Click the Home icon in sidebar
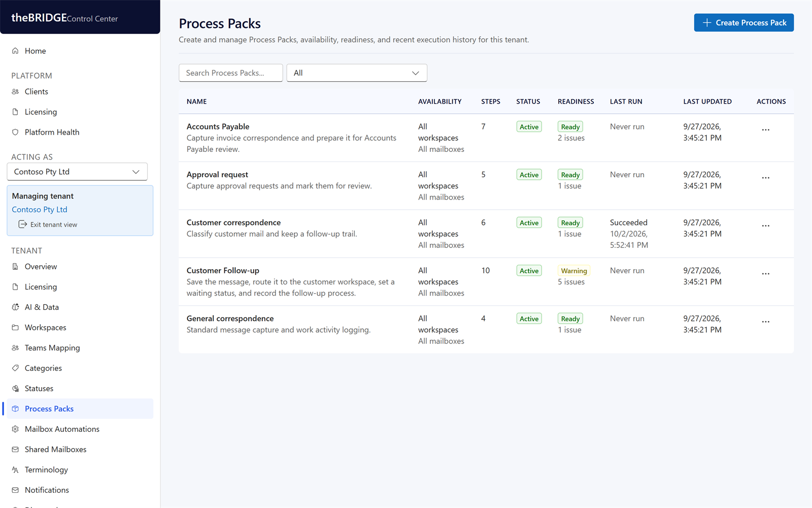Screen dimensions: 812x508 15,51
